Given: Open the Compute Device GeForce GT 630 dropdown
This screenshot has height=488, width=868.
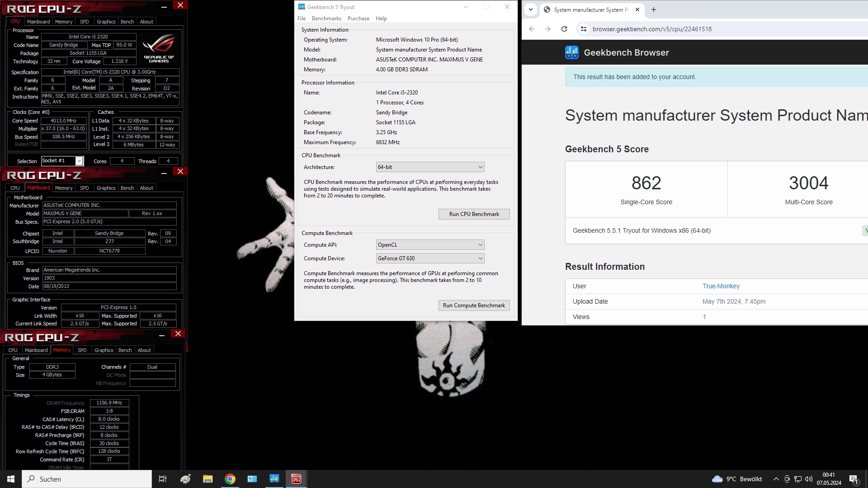Looking at the screenshot, I should point(430,258).
